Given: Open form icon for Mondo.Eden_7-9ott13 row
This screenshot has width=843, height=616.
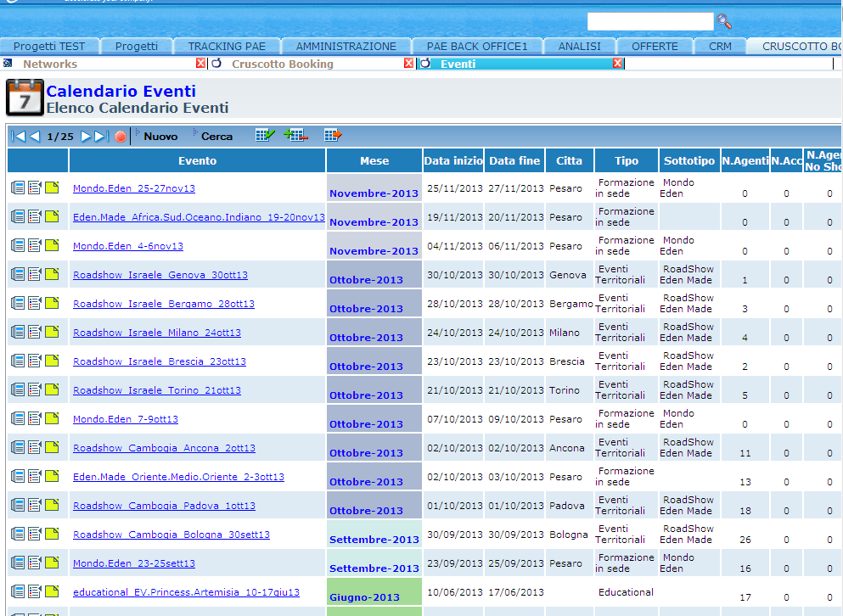Looking at the screenshot, I should tap(35, 419).
